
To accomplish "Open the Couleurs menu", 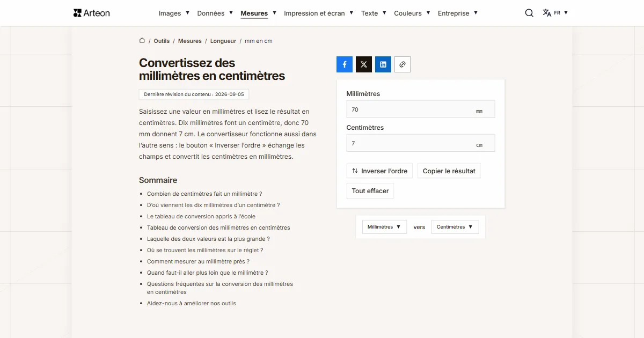I will point(412,13).
